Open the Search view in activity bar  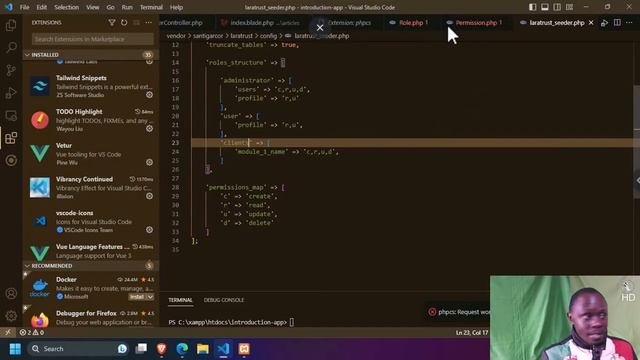[11, 47]
